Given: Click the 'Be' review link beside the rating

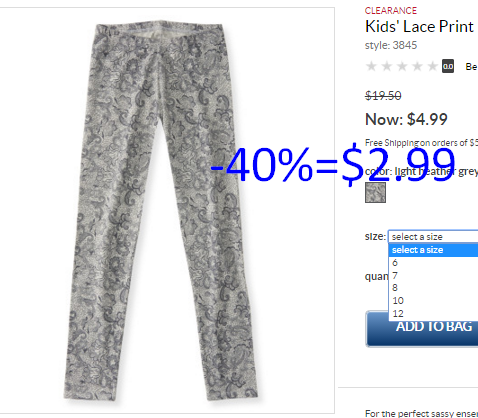Looking at the screenshot, I should pos(471,67).
